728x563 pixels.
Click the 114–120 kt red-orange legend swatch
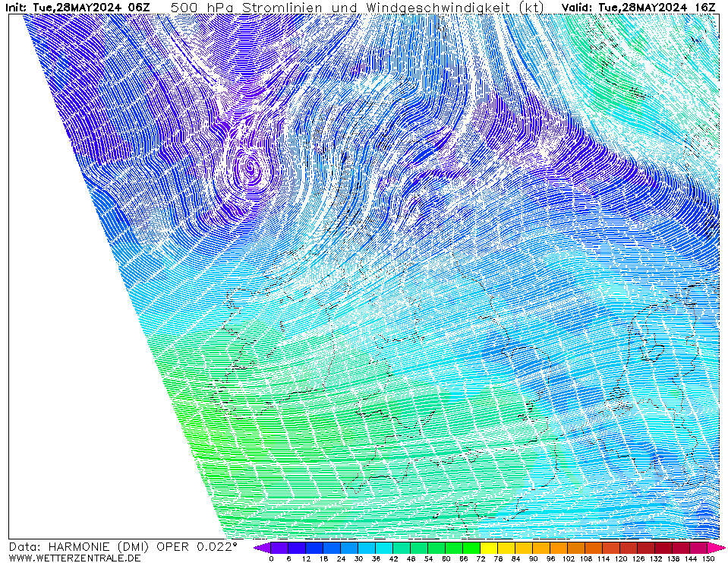click(611, 548)
